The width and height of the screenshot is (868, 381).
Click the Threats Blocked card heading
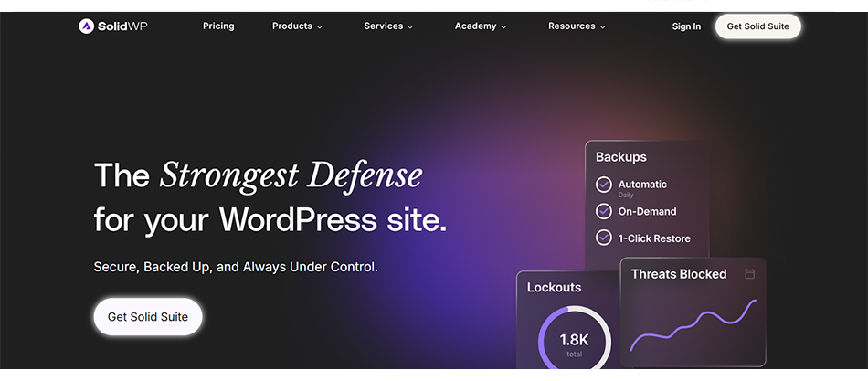[678, 274]
